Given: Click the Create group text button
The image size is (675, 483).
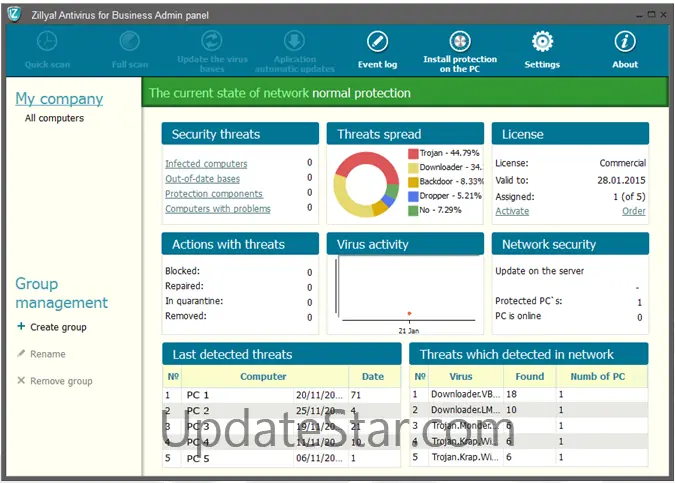Looking at the screenshot, I should coord(58,327).
